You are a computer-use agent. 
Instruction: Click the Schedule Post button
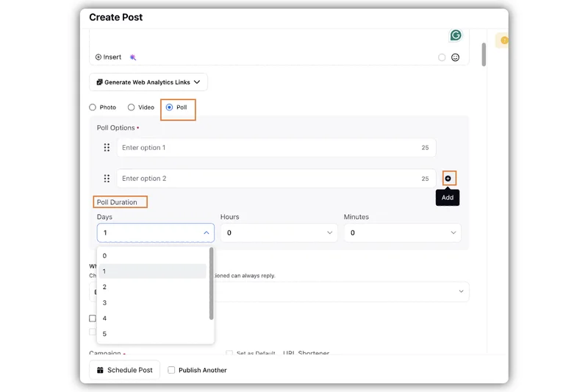(x=125, y=371)
